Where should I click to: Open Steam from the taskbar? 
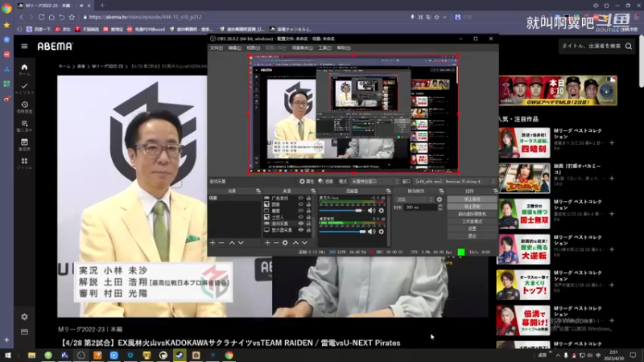(x=180, y=355)
